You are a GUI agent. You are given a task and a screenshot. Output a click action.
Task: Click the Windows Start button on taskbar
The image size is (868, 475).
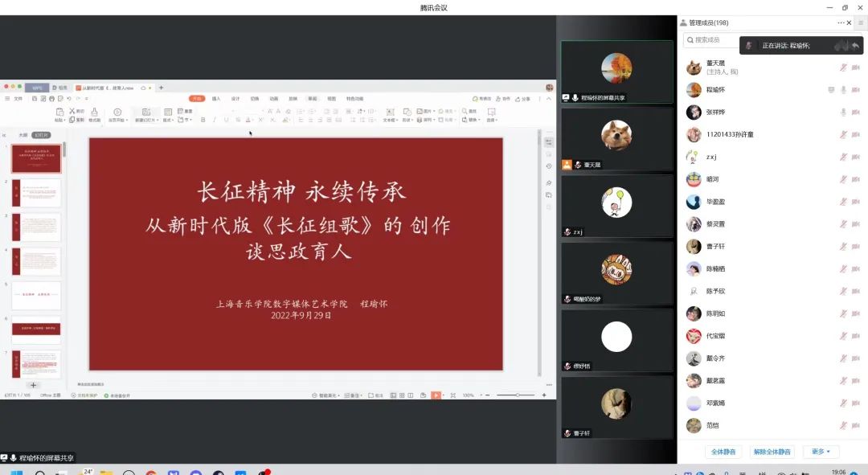[15, 473]
